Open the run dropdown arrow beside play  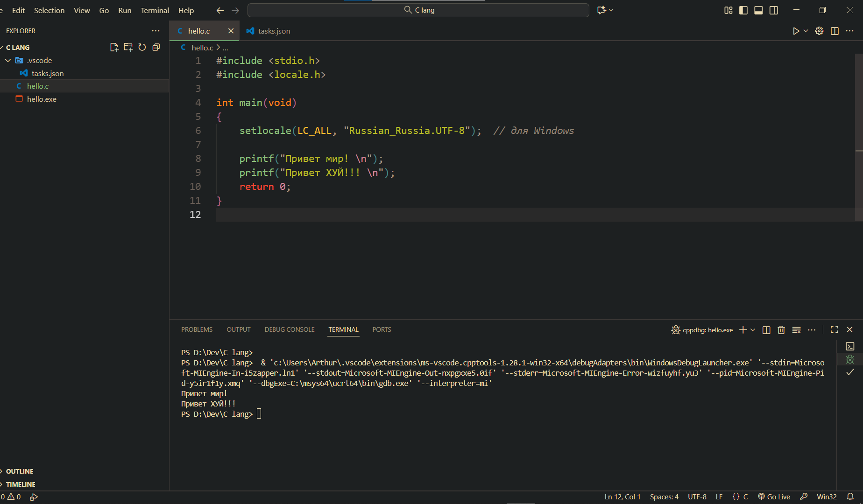[806, 31]
